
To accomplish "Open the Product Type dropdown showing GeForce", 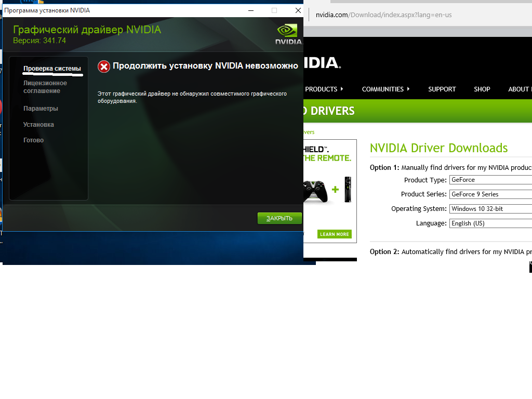I will point(490,180).
